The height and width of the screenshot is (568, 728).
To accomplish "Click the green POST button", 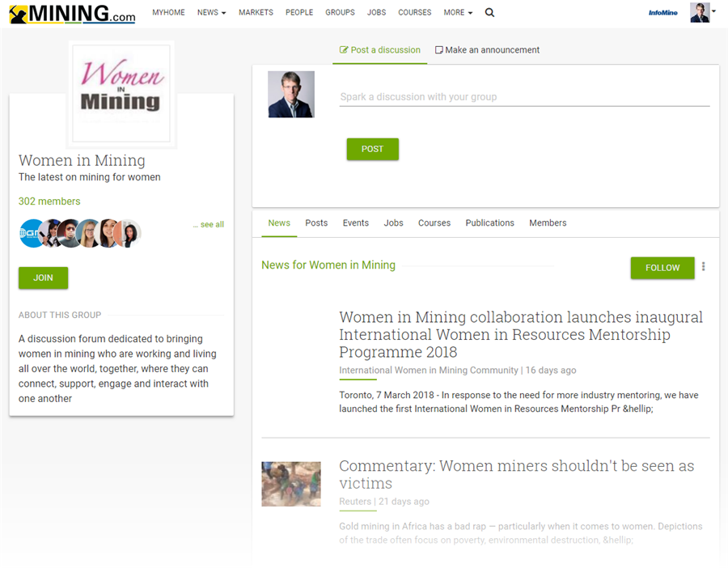I will coord(372,149).
